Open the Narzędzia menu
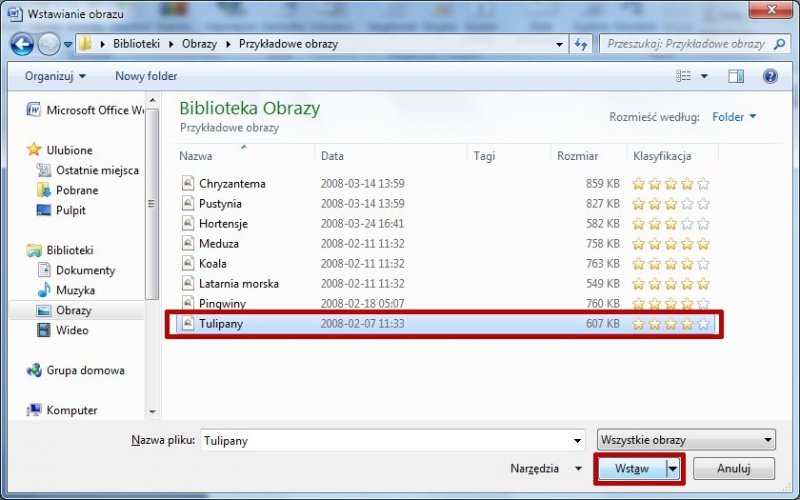This screenshot has width=800, height=500. click(x=546, y=468)
